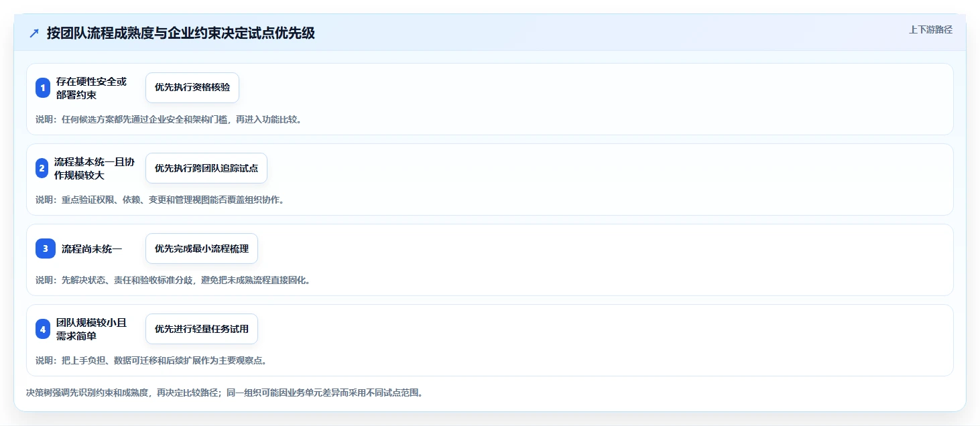Click the note starting 说明:任何候选方案都先通过
Image resolution: width=980 pixels, height=426 pixels.
pyautogui.click(x=168, y=119)
